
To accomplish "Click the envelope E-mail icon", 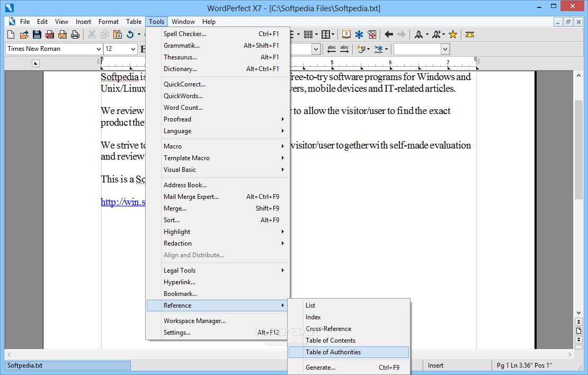I will pyautogui.click(x=63, y=34).
